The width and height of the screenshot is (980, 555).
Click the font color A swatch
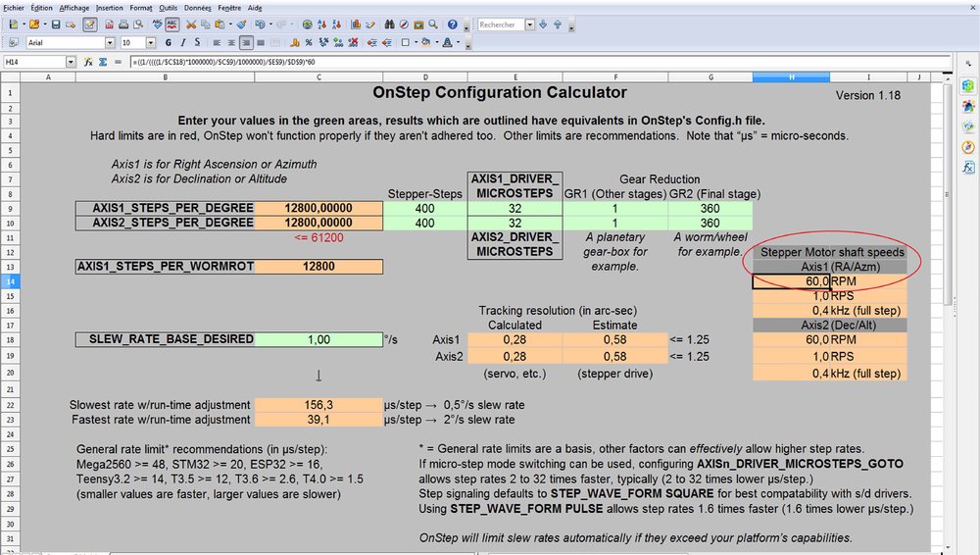point(447,42)
